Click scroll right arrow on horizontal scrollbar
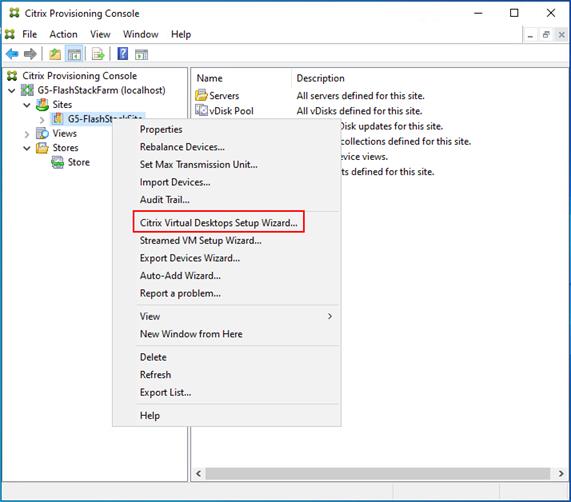 point(561,474)
